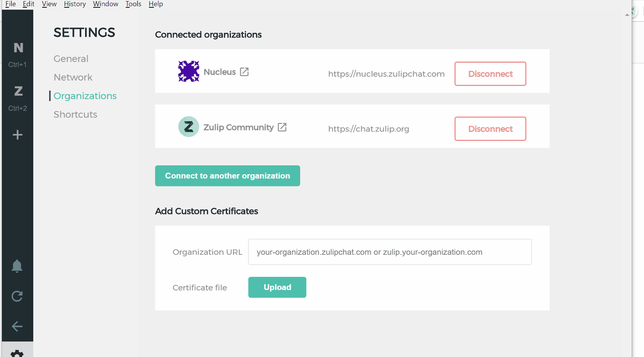Open the History menu
The height and width of the screenshot is (357, 644).
pyautogui.click(x=75, y=4)
